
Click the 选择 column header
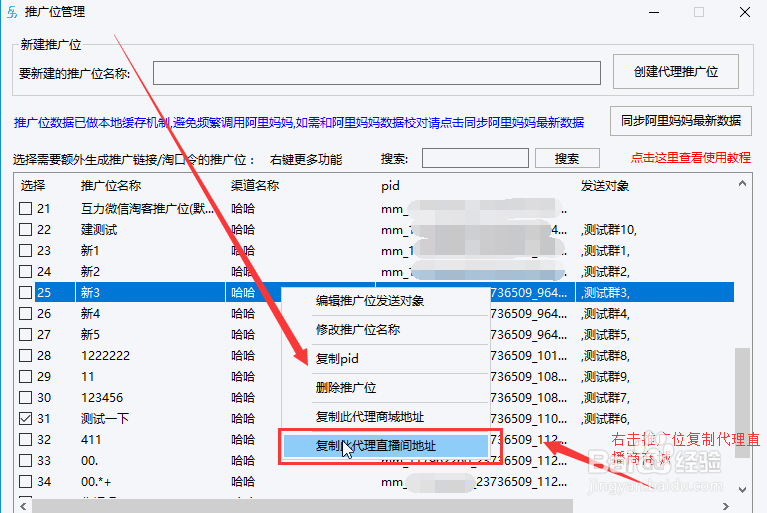33,186
